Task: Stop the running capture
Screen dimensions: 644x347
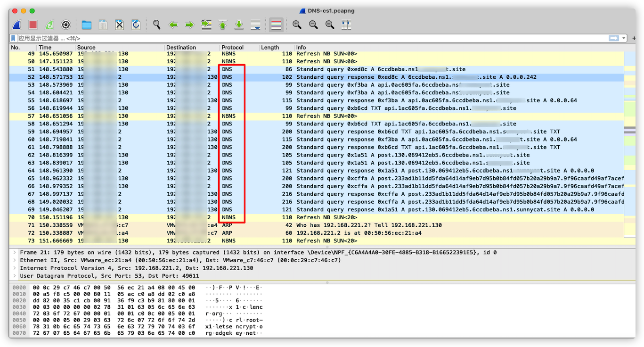Action: coord(32,25)
